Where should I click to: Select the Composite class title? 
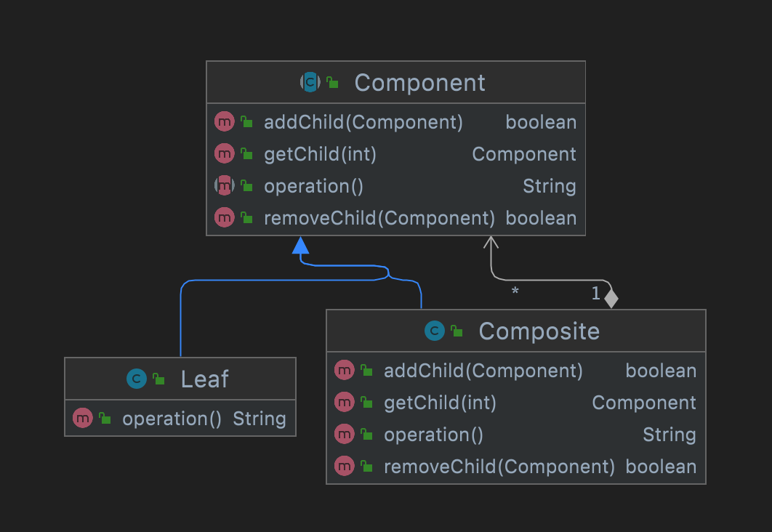539,331
